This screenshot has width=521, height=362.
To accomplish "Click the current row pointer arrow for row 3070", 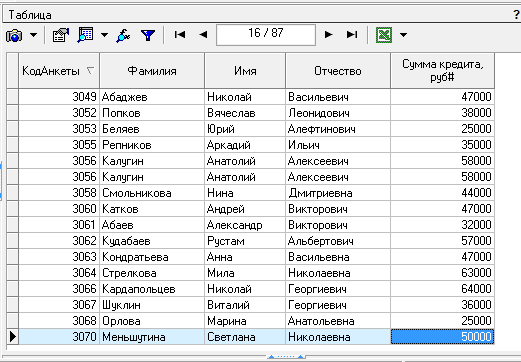I will click(13, 337).
